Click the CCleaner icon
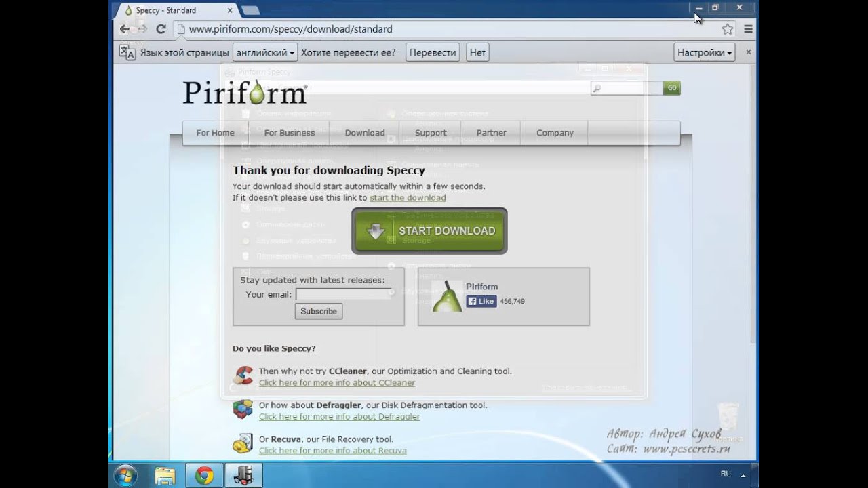 (x=243, y=376)
